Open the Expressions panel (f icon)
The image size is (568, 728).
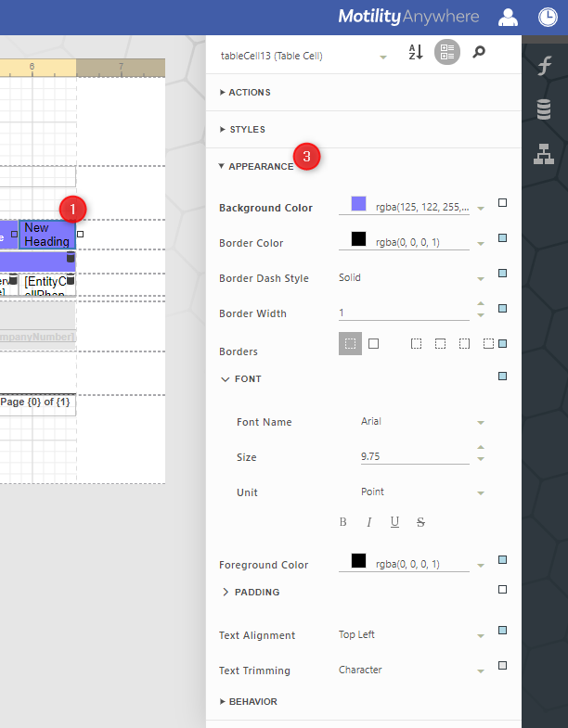click(x=545, y=65)
